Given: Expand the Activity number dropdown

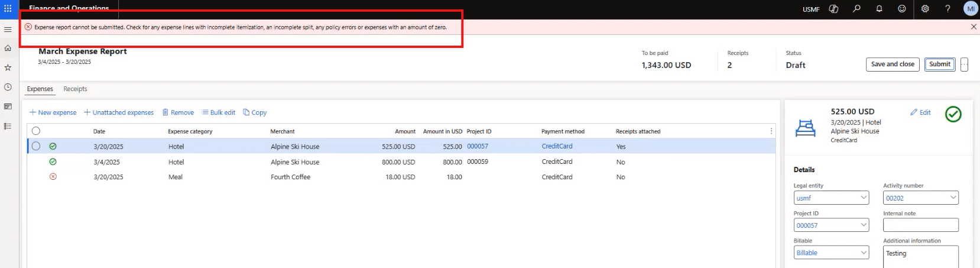Looking at the screenshot, I should [953, 198].
